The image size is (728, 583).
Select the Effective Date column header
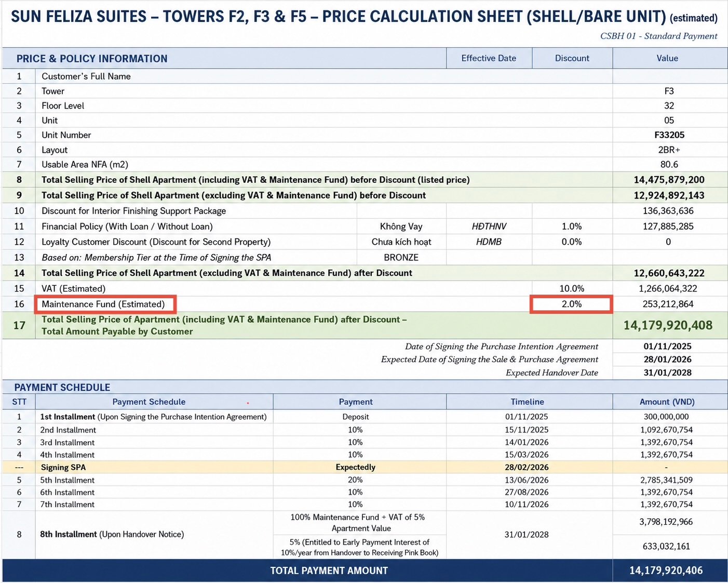coord(489,58)
